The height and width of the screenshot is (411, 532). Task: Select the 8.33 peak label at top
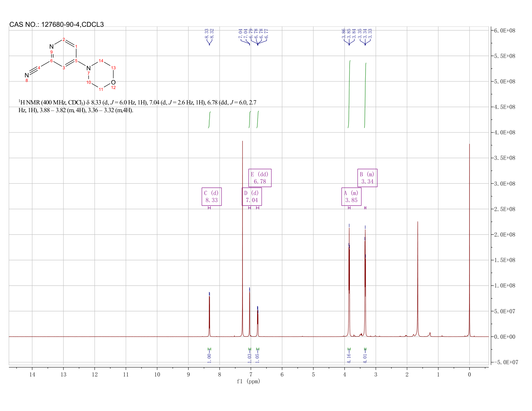click(x=207, y=34)
